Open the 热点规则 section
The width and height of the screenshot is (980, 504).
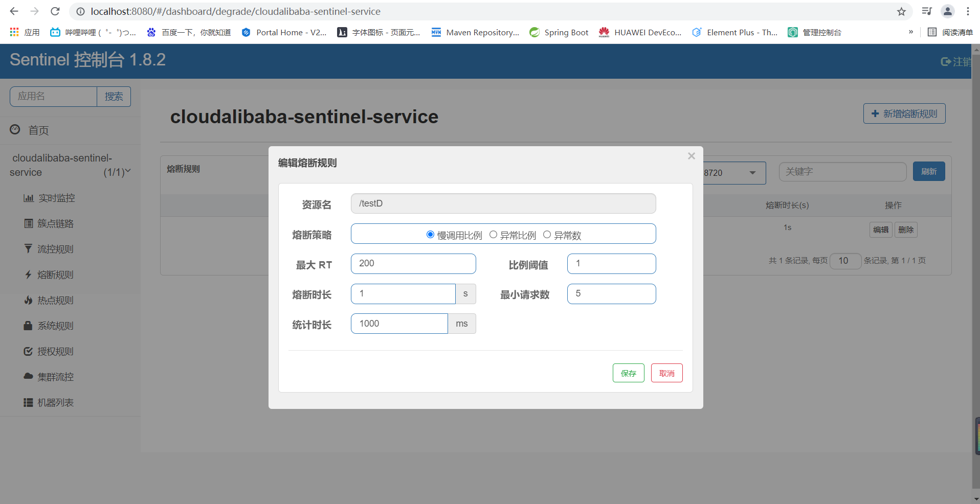click(55, 300)
